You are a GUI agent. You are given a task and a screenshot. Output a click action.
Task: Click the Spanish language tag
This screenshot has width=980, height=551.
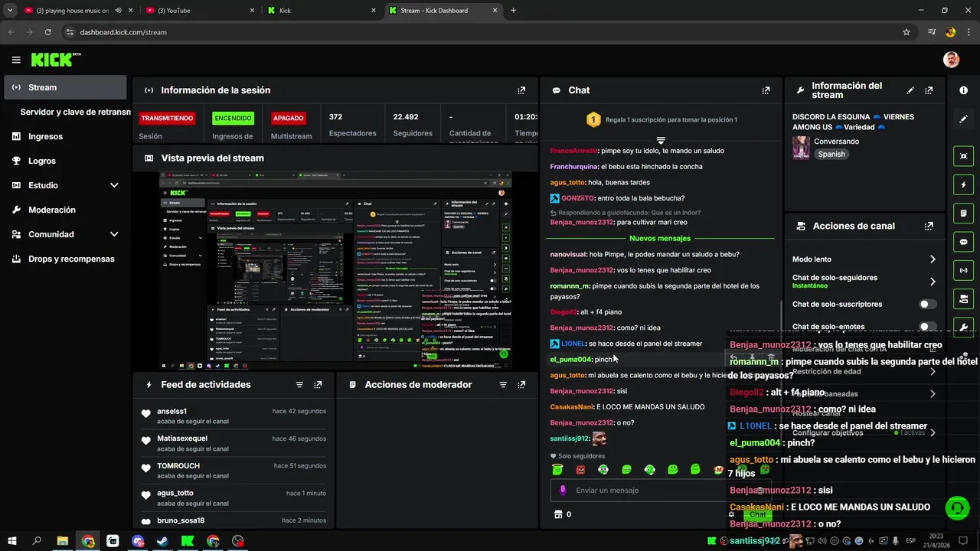click(x=831, y=154)
